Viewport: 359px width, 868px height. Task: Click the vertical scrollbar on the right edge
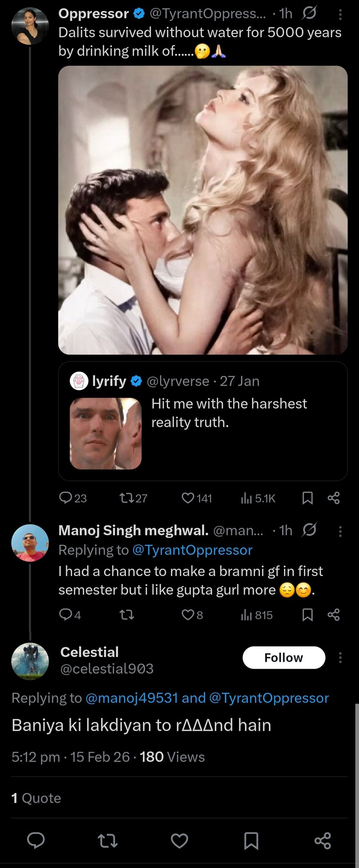[x=357, y=784]
